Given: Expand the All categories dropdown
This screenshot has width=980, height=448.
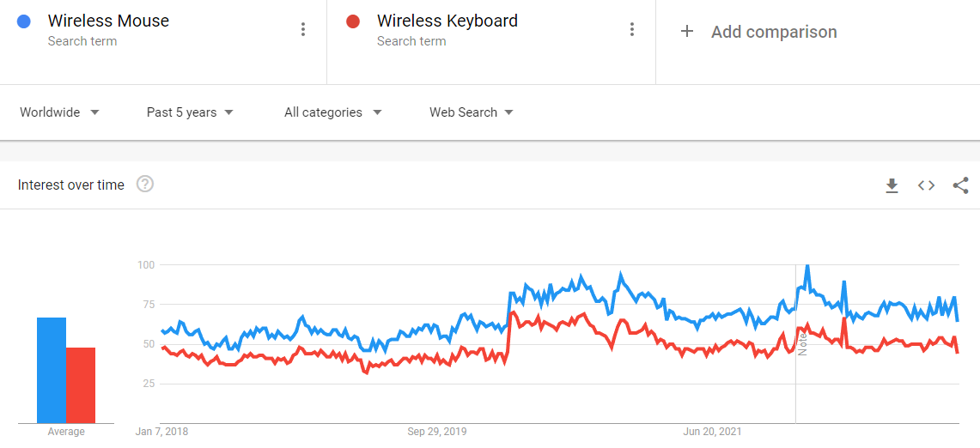Looking at the screenshot, I should (x=332, y=112).
